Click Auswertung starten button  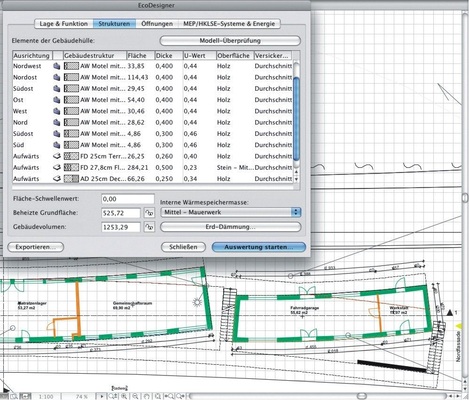[259, 247]
